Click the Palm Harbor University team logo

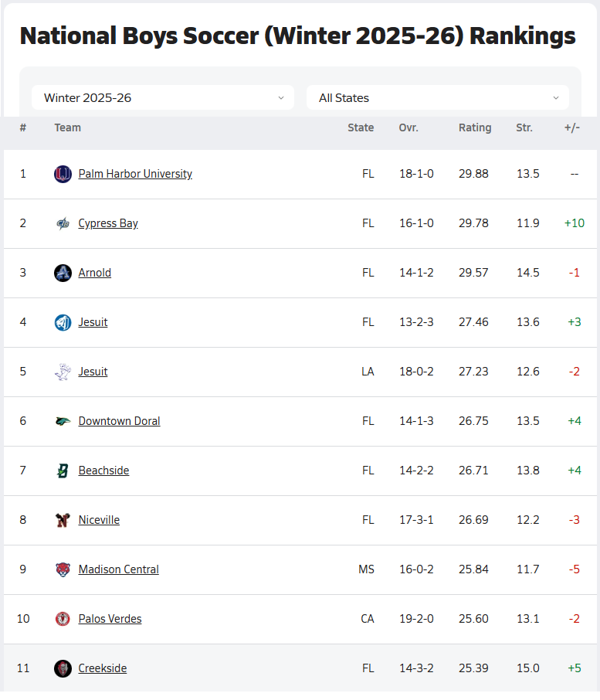[63, 174]
